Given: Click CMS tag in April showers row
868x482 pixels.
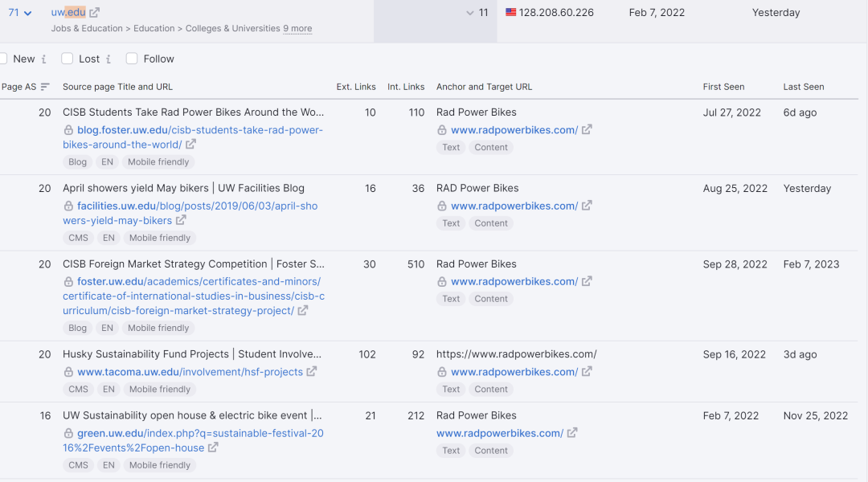Looking at the screenshot, I should [78, 238].
